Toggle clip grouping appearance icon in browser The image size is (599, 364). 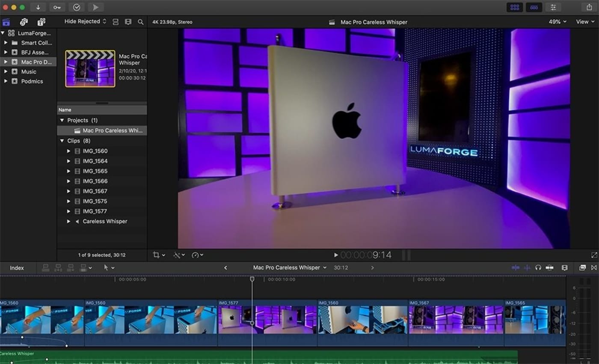(x=116, y=22)
